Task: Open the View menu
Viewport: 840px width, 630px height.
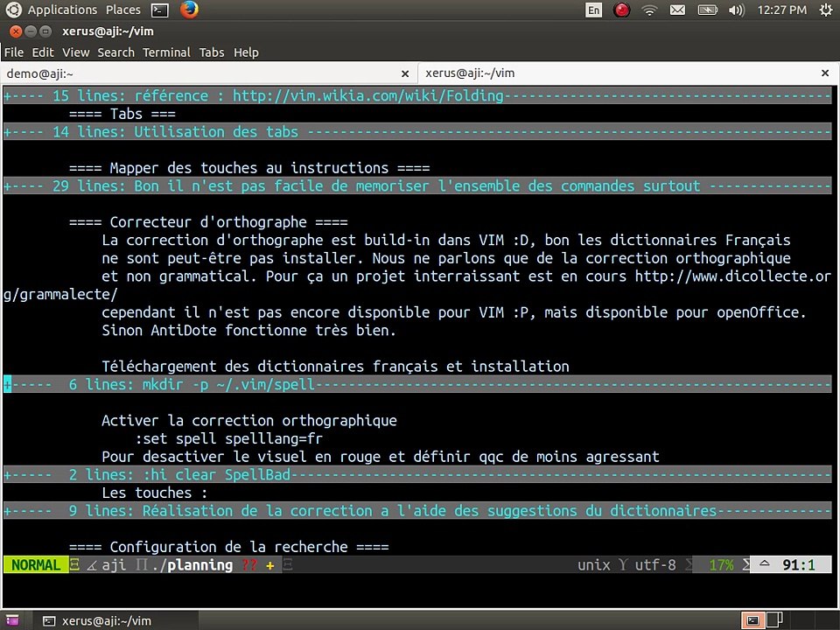Action: [x=75, y=52]
